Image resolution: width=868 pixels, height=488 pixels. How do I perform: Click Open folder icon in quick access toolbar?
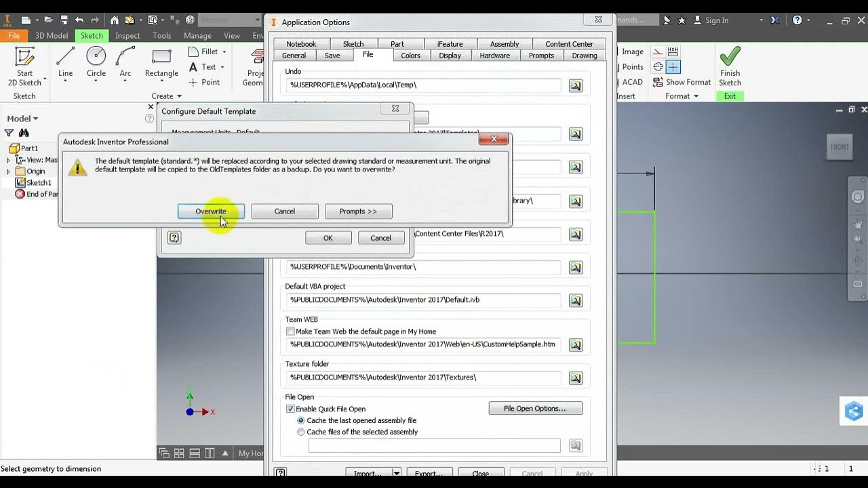[47, 20]
